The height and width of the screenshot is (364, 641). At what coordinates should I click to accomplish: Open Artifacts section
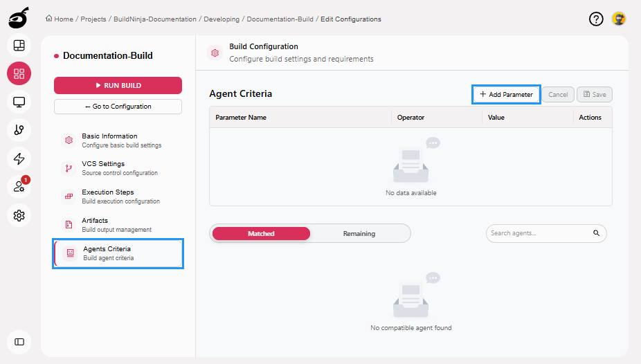[118, 225]
